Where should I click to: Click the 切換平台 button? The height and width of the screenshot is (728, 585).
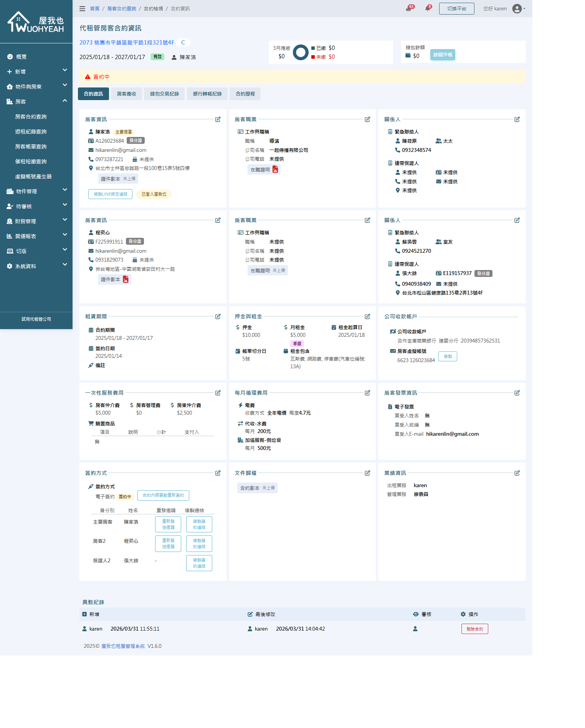(456, 8)
